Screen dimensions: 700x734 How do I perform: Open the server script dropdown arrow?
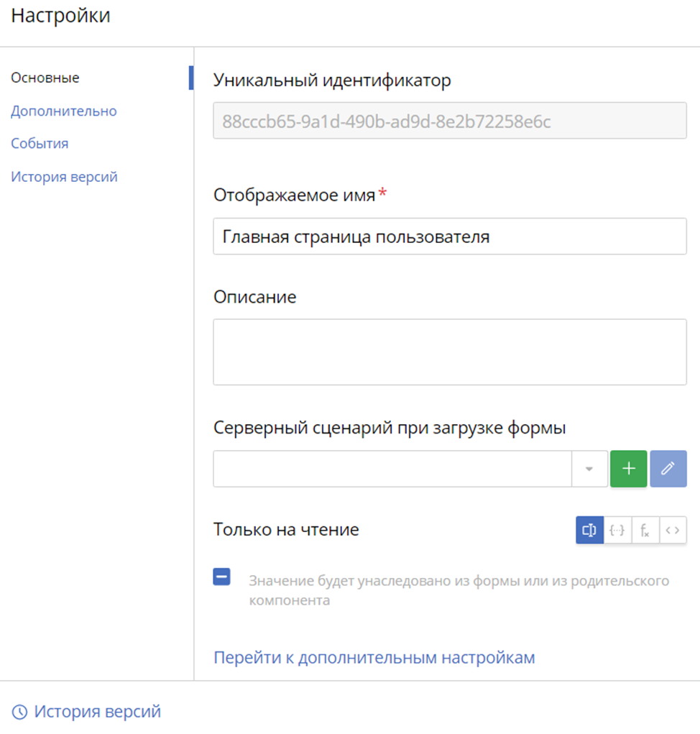pos(589,469)
